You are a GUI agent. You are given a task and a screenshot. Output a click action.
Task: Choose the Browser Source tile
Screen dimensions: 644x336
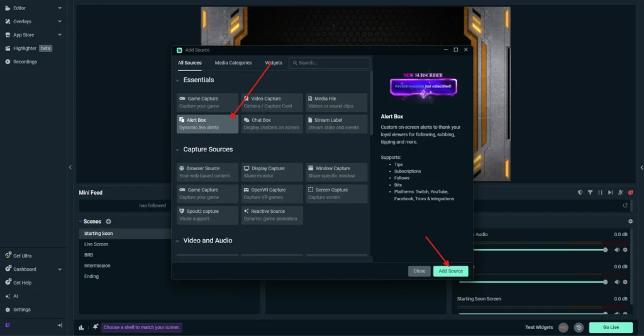pos(208,172)
